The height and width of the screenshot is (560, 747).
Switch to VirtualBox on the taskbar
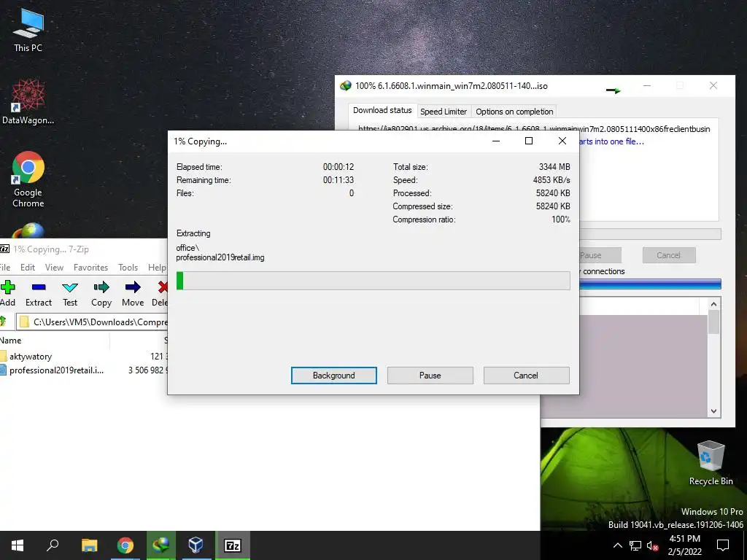196,545
